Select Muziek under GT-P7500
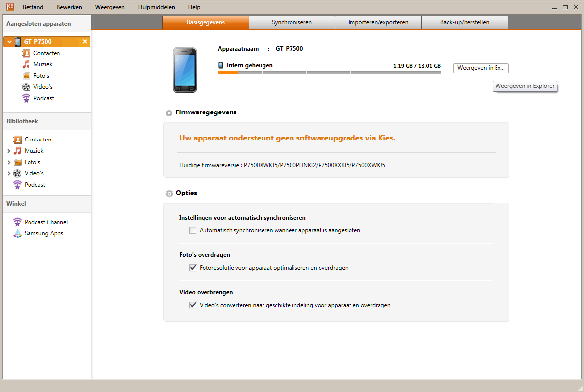584x392 pixels. (x=43, y=64)
